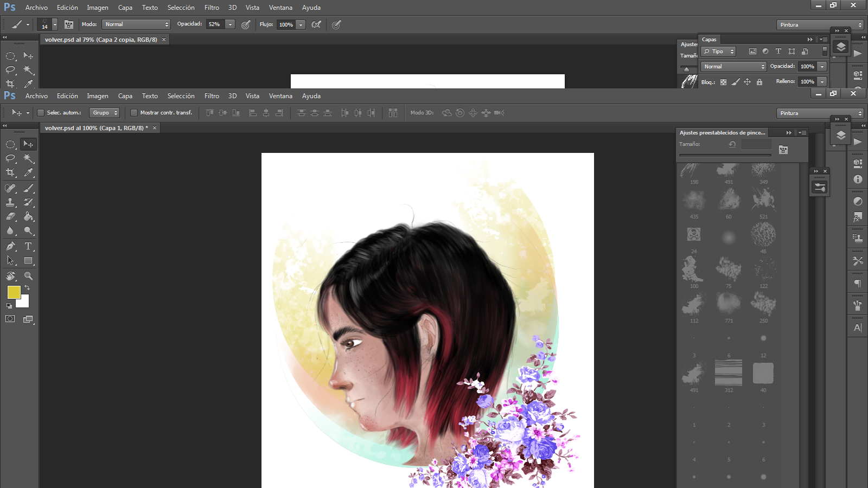
Task: Open the Ajustes preestablecidos de pince panel menu
Action: (x=802, y=133)
